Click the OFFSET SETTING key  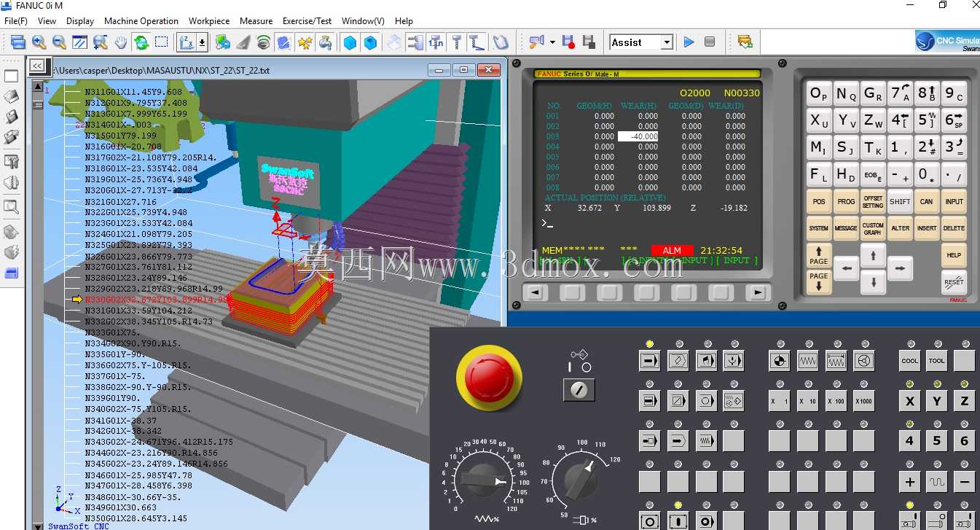coord(873,202)
